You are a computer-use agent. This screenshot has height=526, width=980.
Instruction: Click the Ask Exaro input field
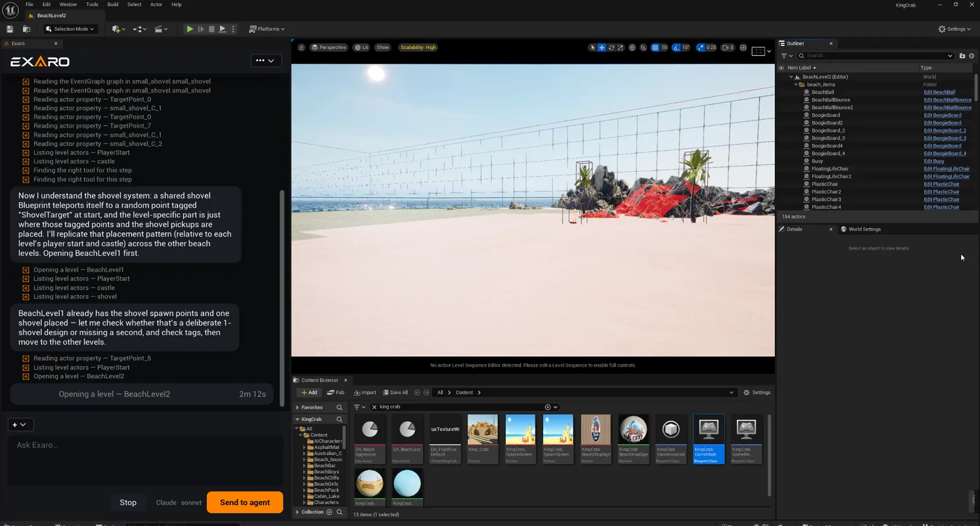point(145,460)
